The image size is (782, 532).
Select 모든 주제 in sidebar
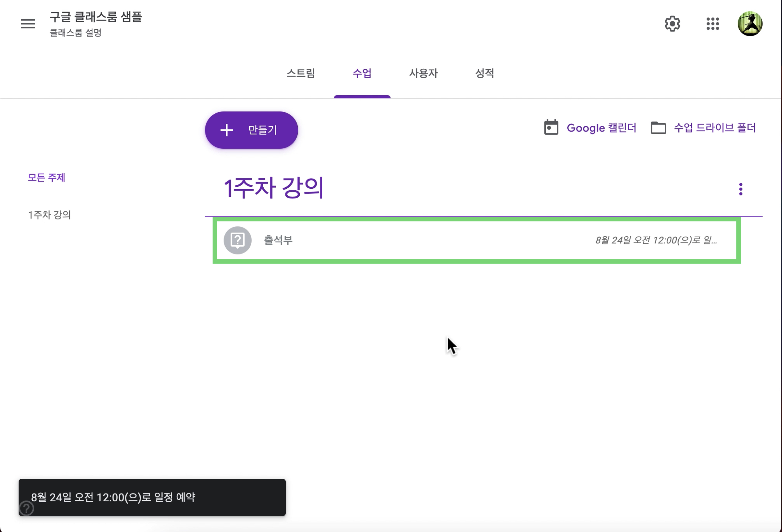point(46,177)
